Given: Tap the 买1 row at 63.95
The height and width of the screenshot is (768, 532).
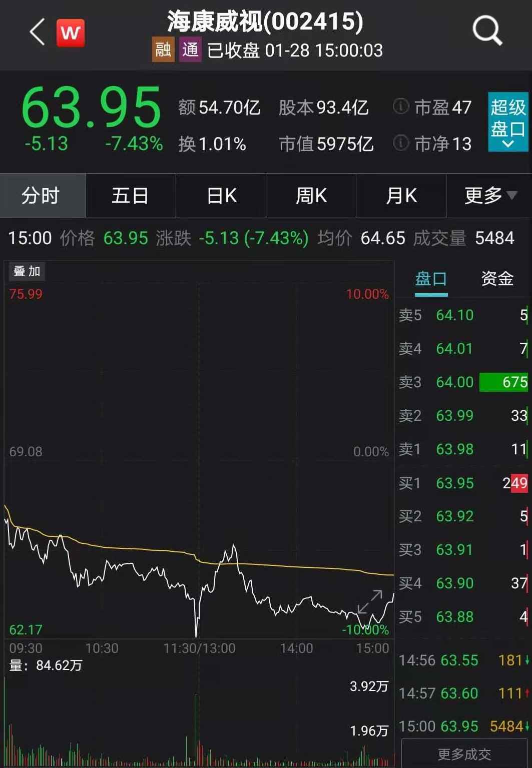Looking at the screenshot, I should pyautogui.click(x=463, y=483).
